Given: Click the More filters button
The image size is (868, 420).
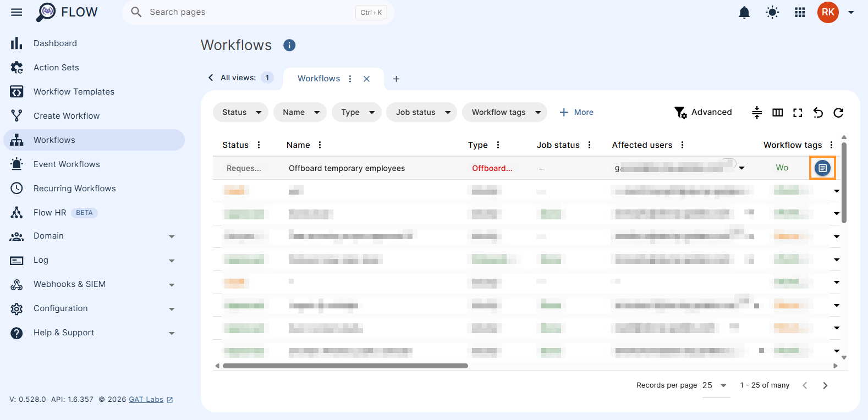Looking at the screenshot, I should (x=576, y=112).
